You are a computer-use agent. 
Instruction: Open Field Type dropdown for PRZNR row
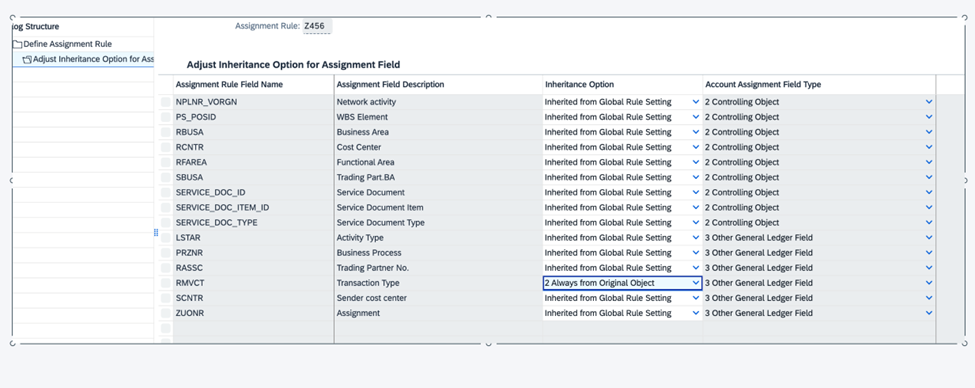point(929,252)
